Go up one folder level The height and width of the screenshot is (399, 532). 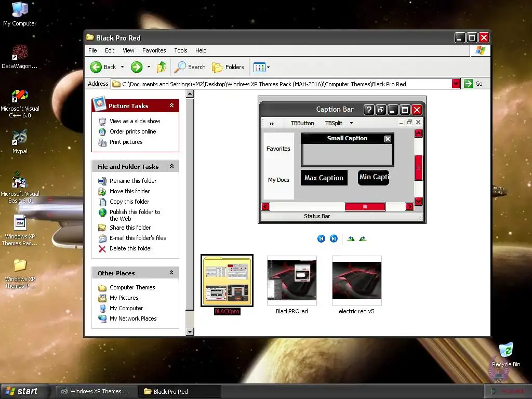click(x=162, y=67)
